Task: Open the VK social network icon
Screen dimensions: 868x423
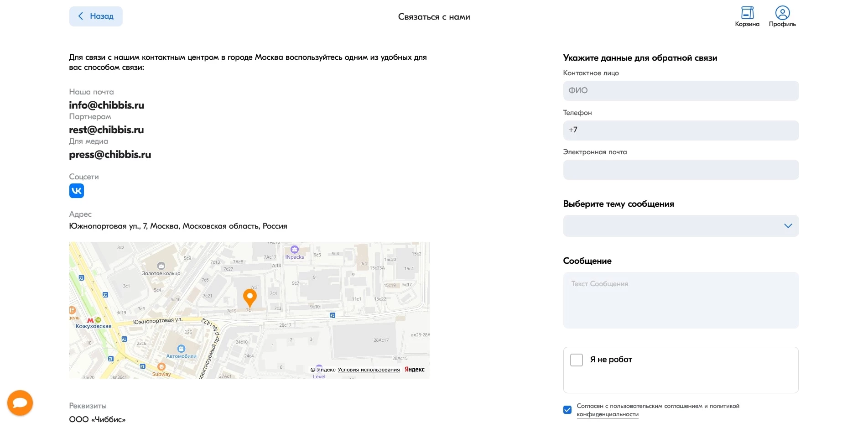Action: (76, 191)
